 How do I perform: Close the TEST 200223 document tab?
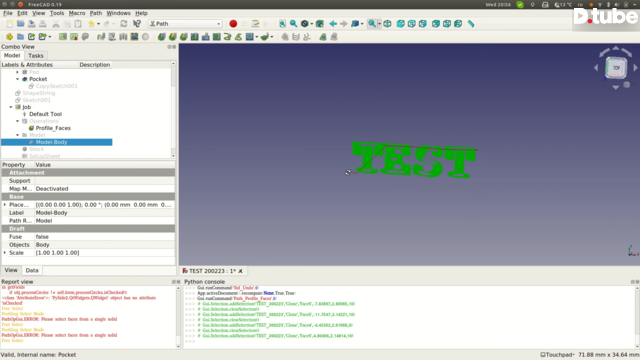pos(240,271)
